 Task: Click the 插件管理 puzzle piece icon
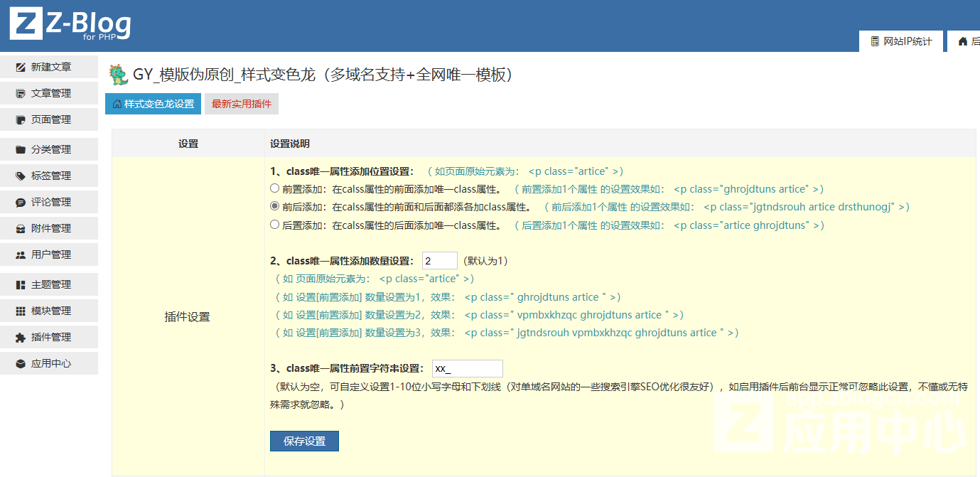pyautogui.click(x=21, y=338)
